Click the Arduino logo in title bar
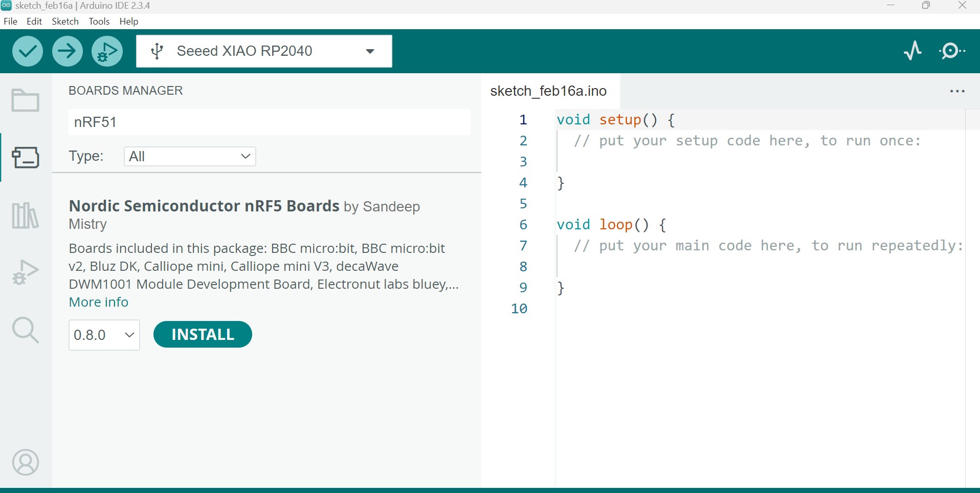Viewport: 980px width, 493px height. [6, 6]
